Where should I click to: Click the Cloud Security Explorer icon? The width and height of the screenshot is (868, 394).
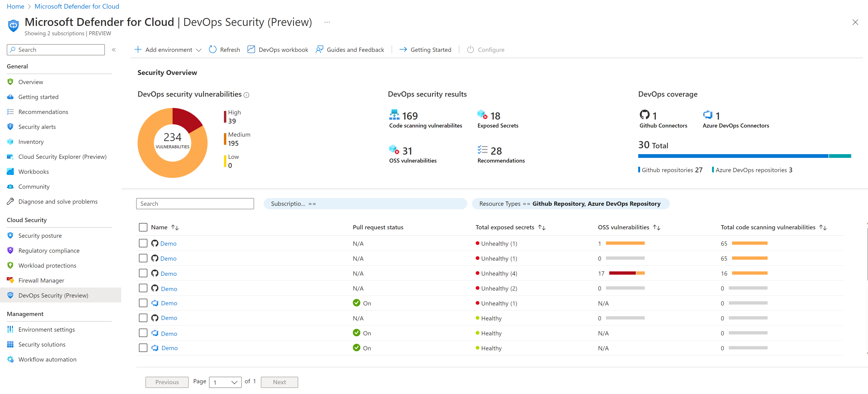[x=11, y=157]
